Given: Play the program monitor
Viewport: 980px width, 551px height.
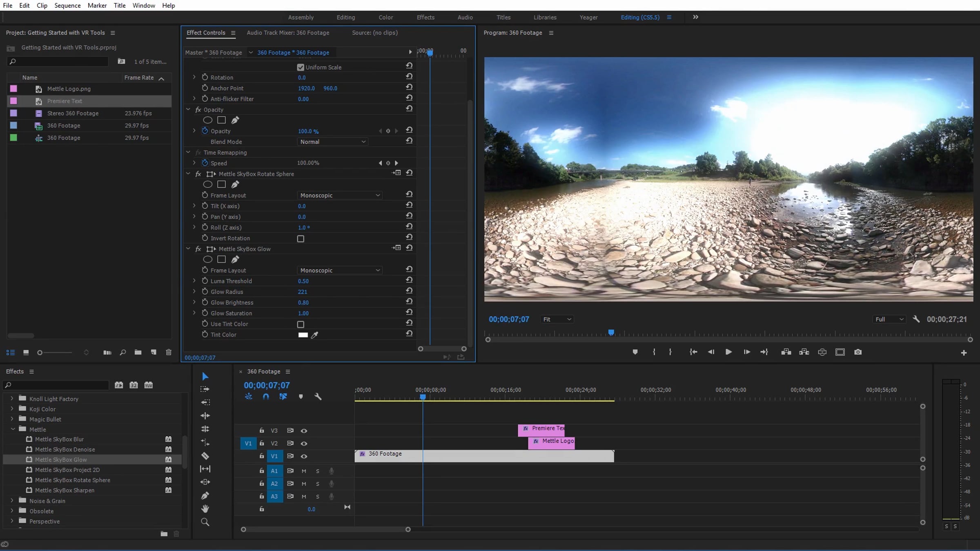Looking at the screenshot, I should pyautogui.click(x=728, y=352).
